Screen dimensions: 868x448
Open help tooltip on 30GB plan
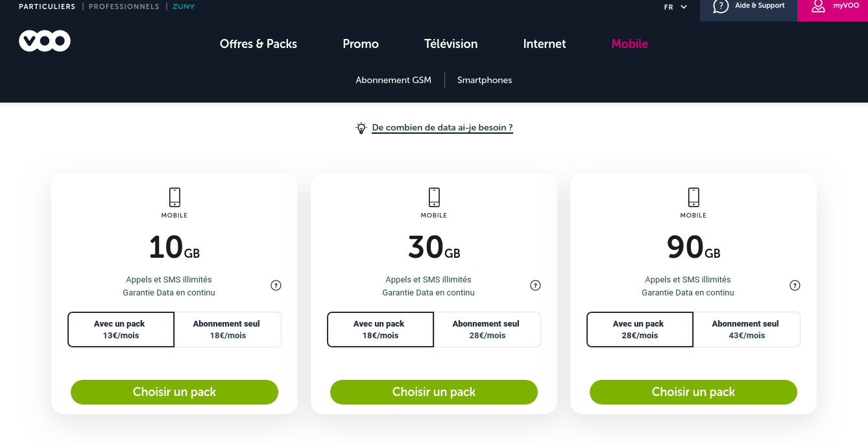pos(535,286)
